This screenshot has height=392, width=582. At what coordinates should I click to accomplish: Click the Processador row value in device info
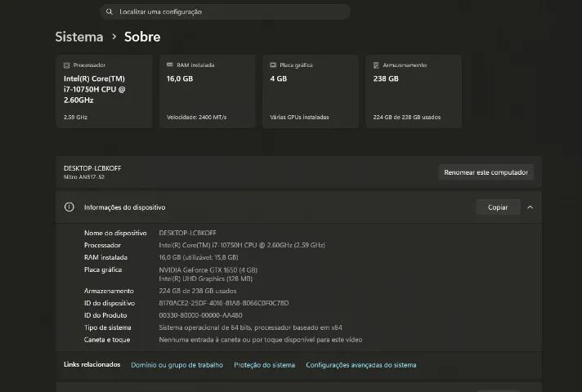tap(242, 245)
